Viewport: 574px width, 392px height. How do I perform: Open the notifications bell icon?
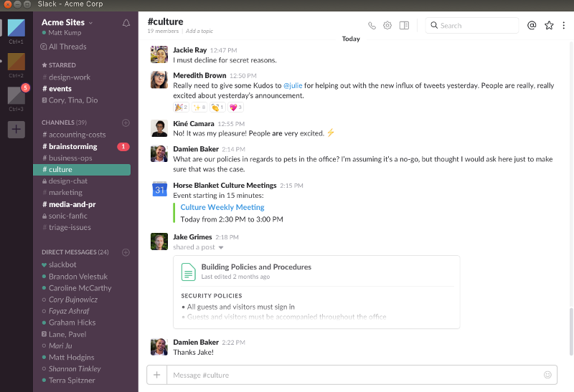[126, 23]
